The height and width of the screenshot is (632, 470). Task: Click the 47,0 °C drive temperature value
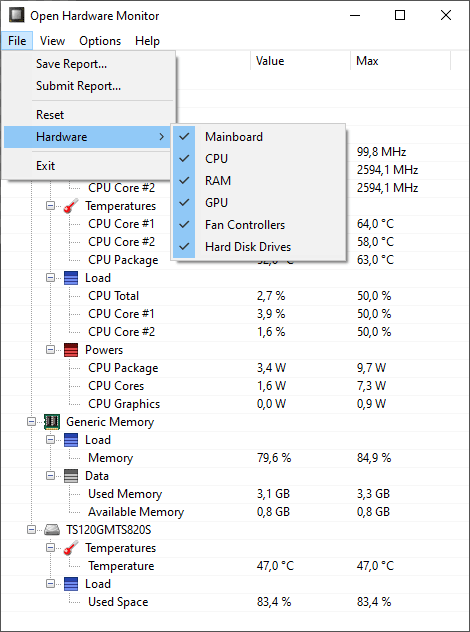[x=275, y=566]
